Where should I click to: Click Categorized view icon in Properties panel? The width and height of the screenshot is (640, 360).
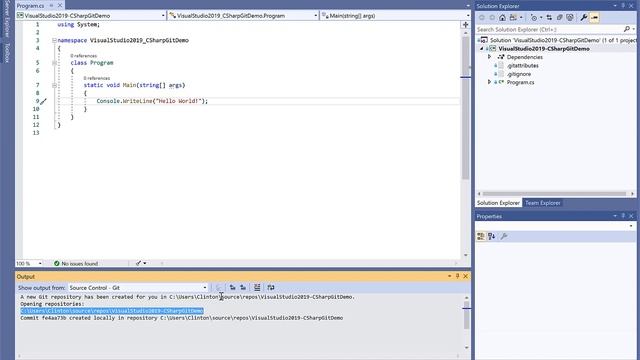(481, 236)
